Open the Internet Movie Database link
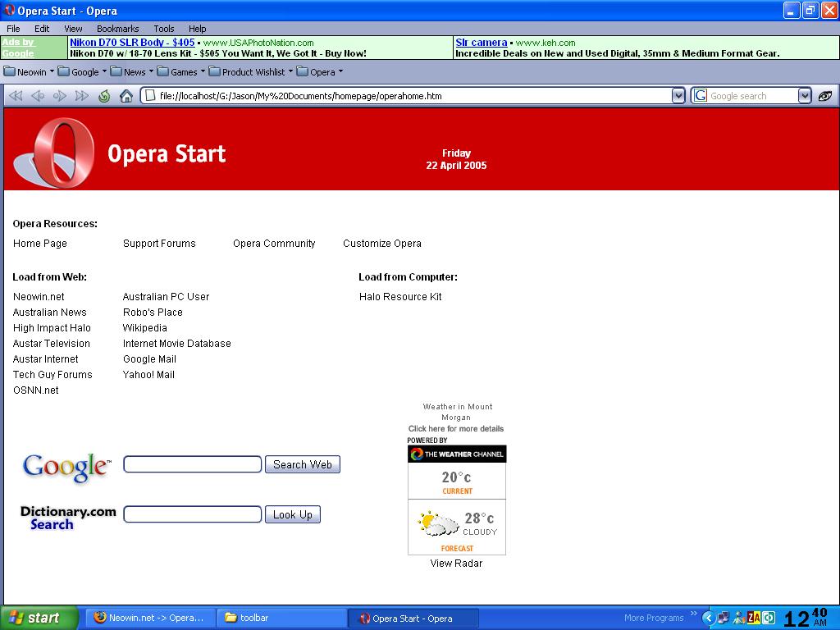This screenshot has width=840, height=630. click(x=177, y=344)
